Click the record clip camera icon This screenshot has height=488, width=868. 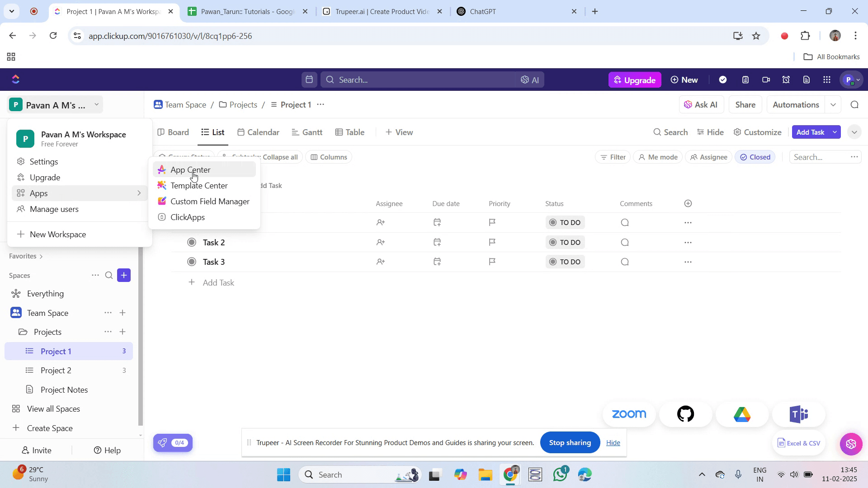(766, 80)
